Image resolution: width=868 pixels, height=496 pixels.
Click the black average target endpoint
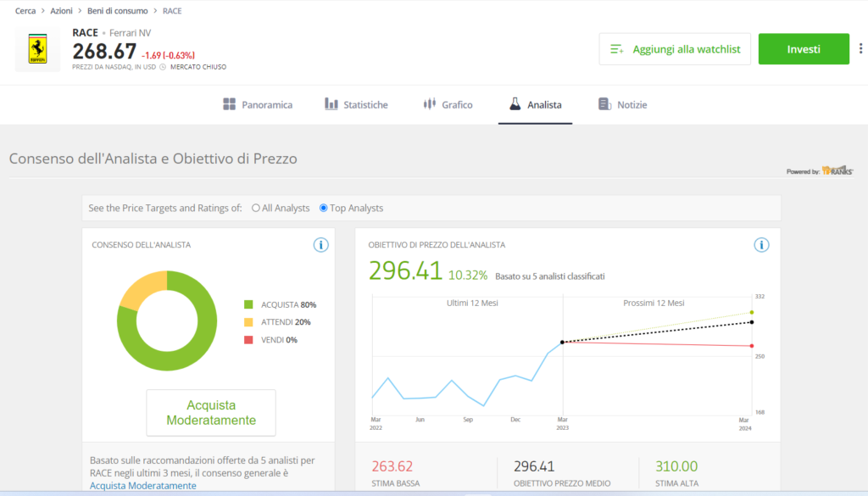coord(752,322)
